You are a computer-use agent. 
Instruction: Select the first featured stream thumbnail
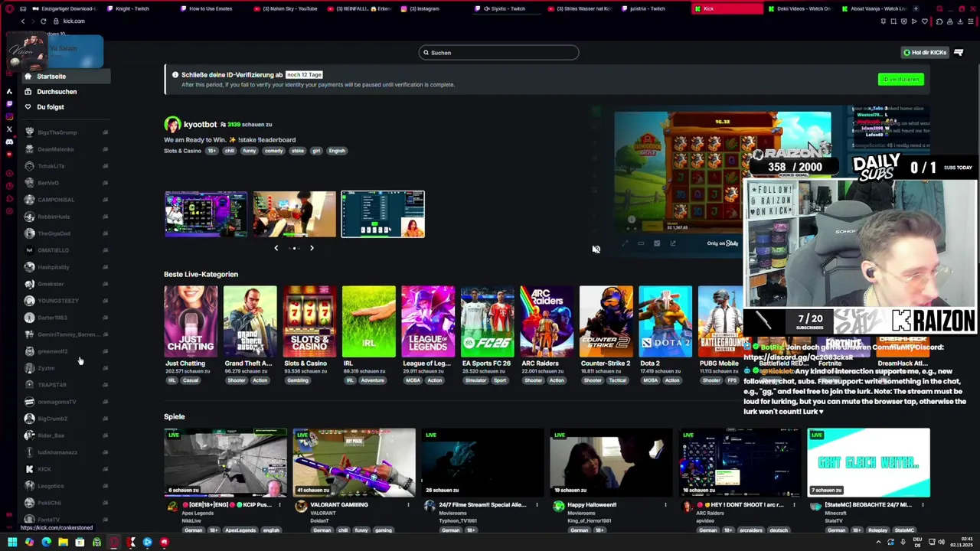point(206,214)
